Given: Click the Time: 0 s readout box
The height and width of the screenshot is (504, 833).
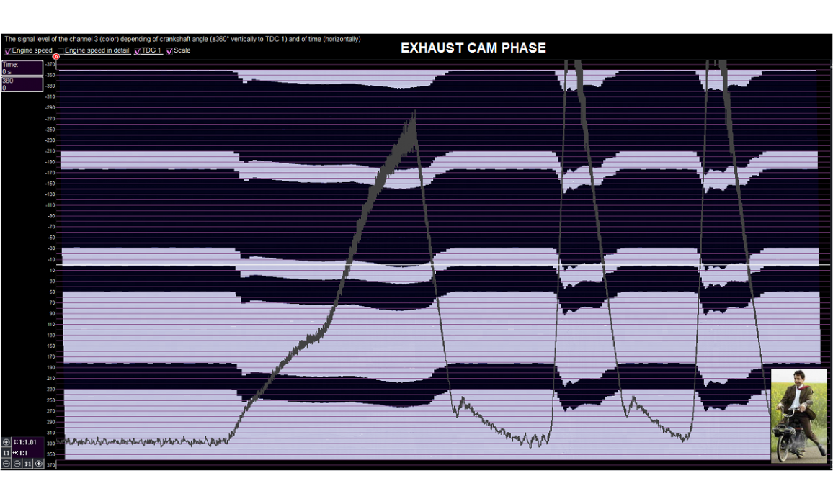Looking at the screenshot, I should [x=22, y=68].
